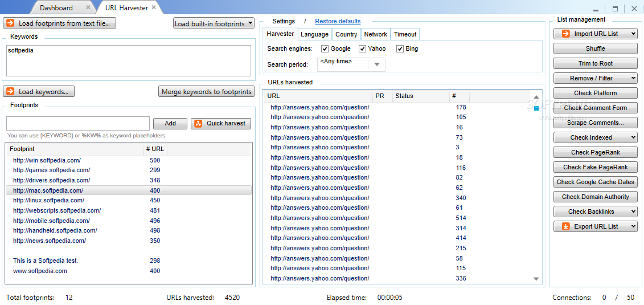This screenshot has width=644, height=305.
Task: Select footprint http://news.softpedia.com/
Action: pyautogui.click(x=129, y=241)
